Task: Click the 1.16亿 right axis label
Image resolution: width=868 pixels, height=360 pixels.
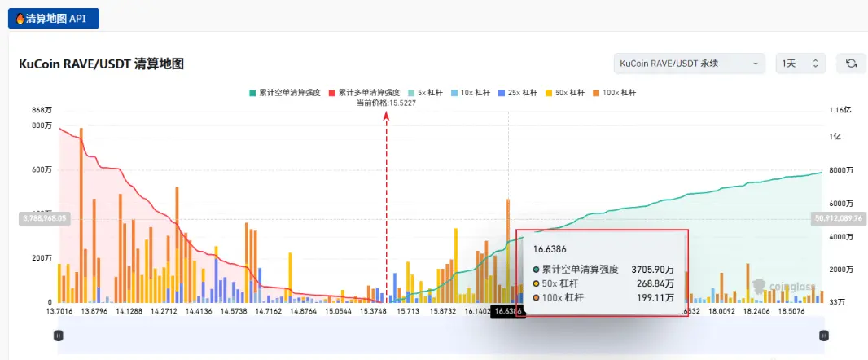Action: point(840,110)
